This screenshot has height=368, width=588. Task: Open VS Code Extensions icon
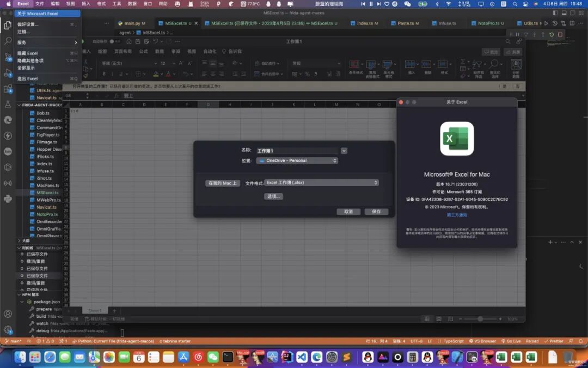[x=8, y=89]
